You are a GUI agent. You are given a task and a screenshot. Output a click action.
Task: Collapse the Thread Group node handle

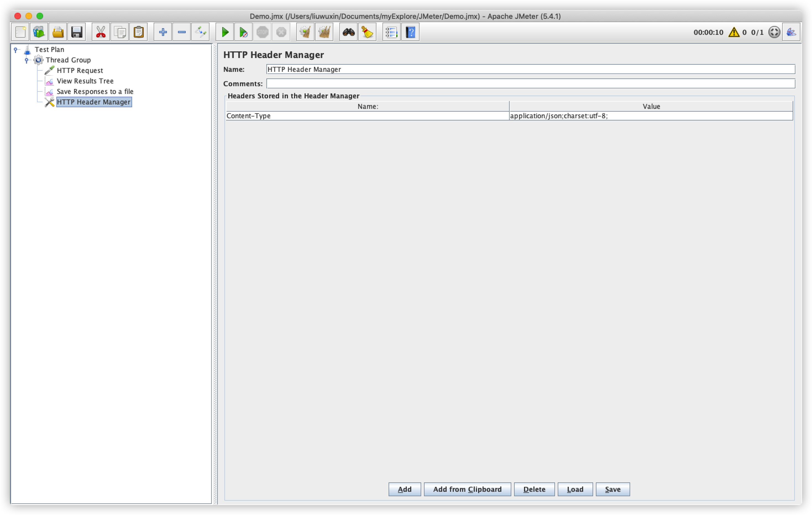click(x=27, y=60)
